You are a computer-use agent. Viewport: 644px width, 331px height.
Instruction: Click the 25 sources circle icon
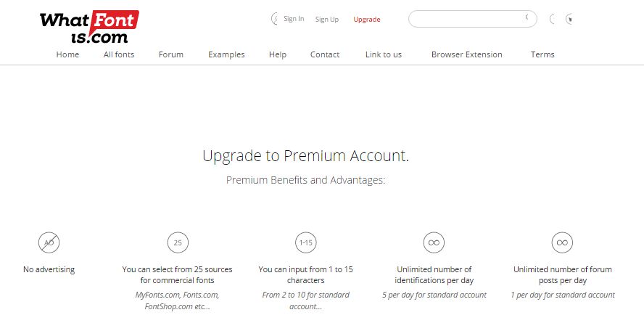coord(178,242)
